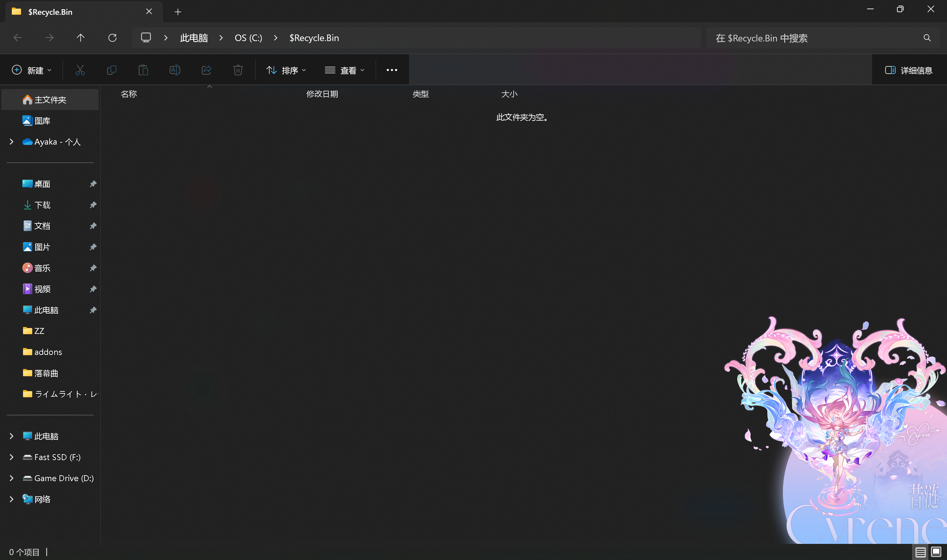Open the 查看 view dropdown
Screen dimensions: 947x560
point(345,70)
